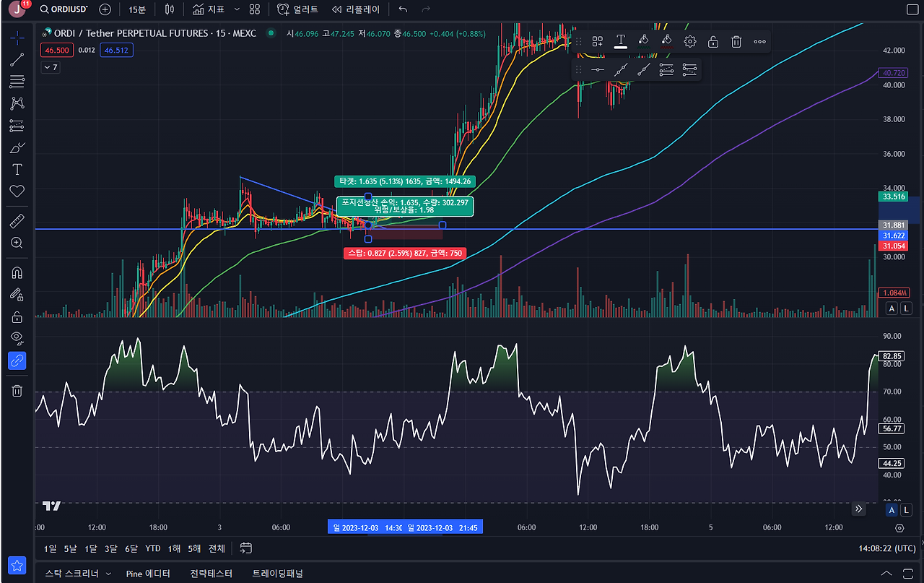
Task: Expand the collapsed 7 indicators legend
Action: 51,67
